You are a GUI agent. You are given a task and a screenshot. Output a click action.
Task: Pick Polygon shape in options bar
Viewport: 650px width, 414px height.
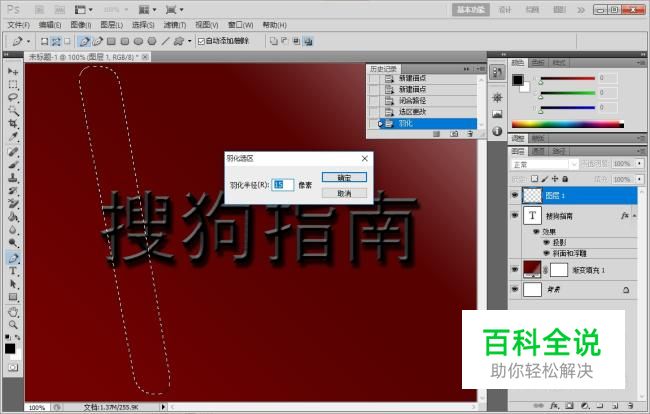(152, 41)
